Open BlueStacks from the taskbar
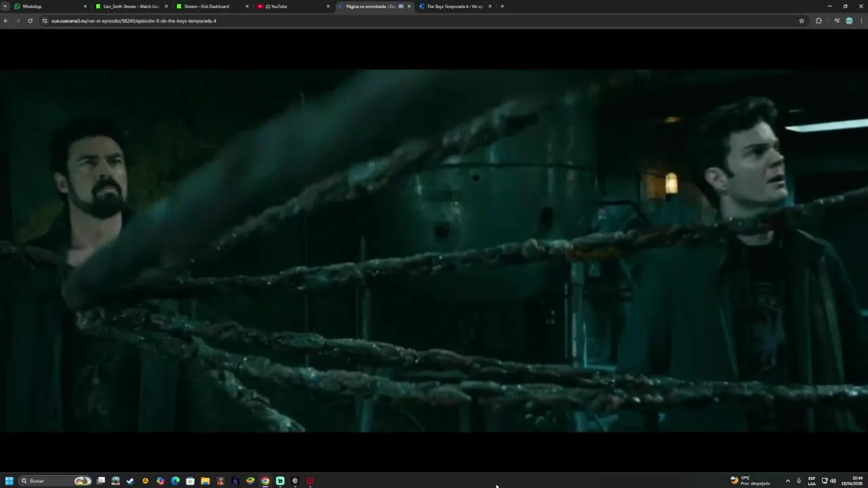 click(x=250, y=481)
